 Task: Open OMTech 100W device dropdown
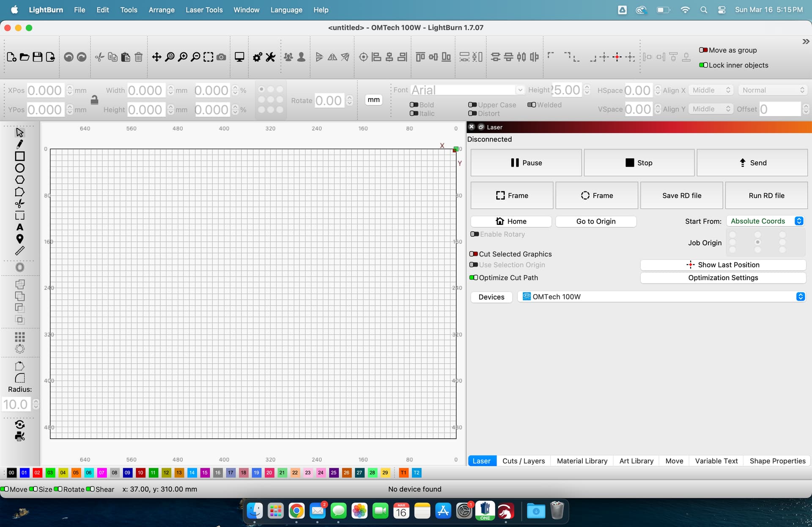tap(661, 297)
